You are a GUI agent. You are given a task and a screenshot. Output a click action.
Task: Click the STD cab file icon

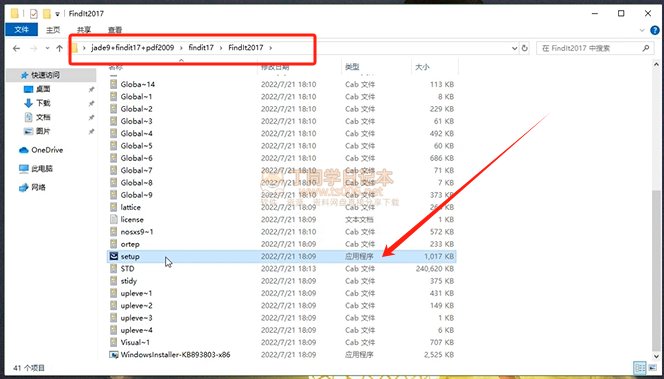pos(113,268)
